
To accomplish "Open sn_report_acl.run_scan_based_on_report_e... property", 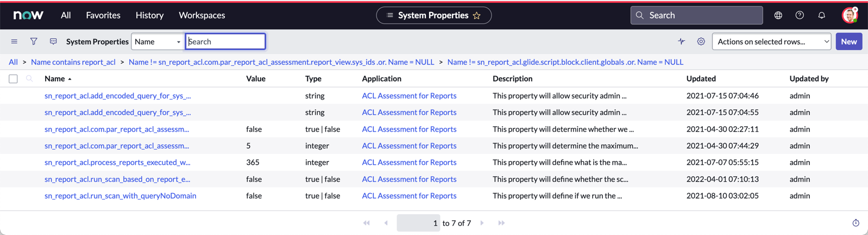I will [x=117, y=180].
